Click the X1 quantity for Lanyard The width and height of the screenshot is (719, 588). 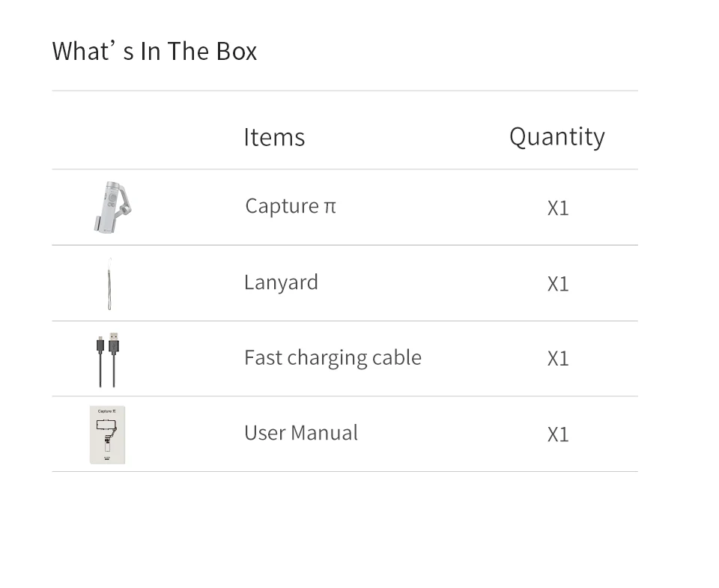(x=558, y=283)
